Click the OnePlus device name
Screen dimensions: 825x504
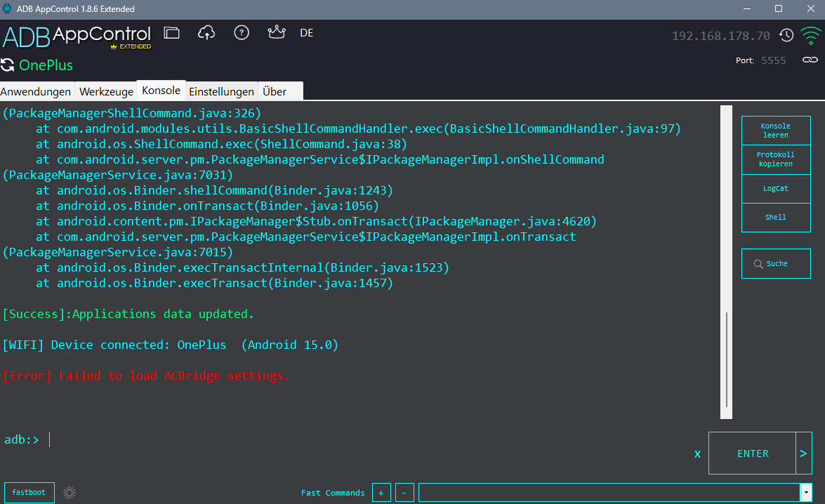[46, 65]
